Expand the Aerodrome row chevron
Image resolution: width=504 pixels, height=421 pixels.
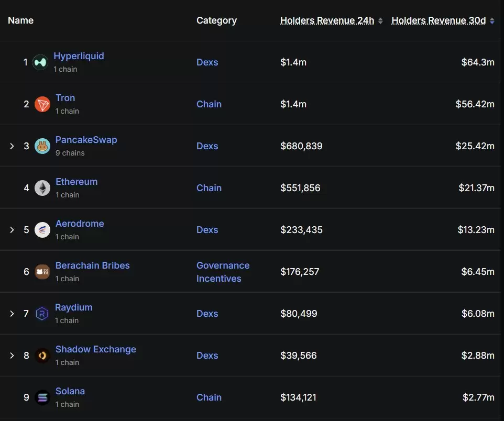[12, 230]
